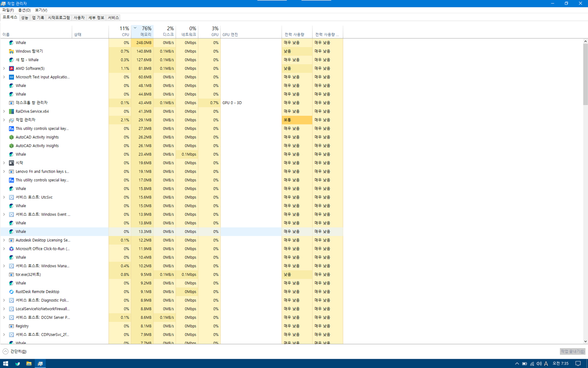Click the Autodesk Desktop Licensing Service icon
The height and width of the screenshot is (368, 588).
pos(11,240)
